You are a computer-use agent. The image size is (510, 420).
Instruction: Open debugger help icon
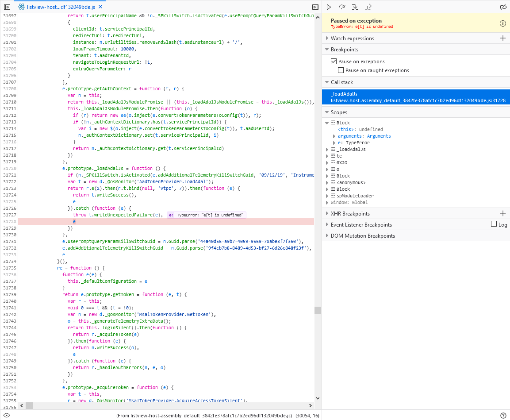(x=503, y=415)
